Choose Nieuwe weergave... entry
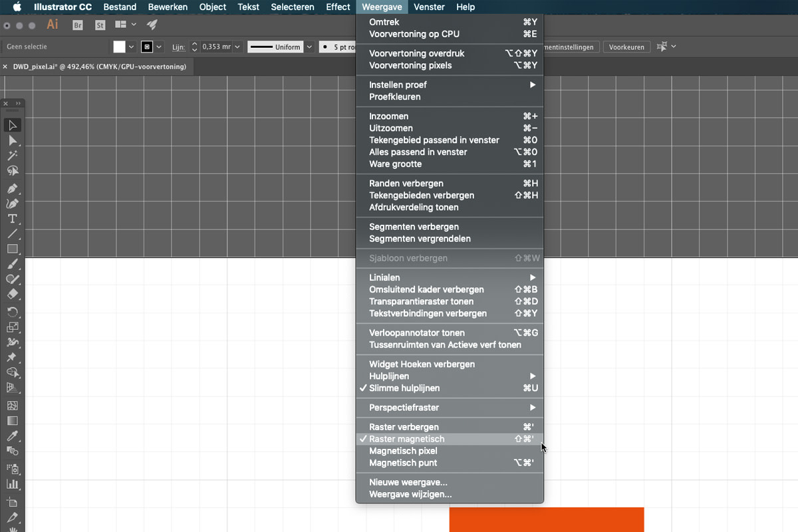Image resolution: width=798 pixels, height=532 pixels. pyautogui.click(x=450, y=482)
